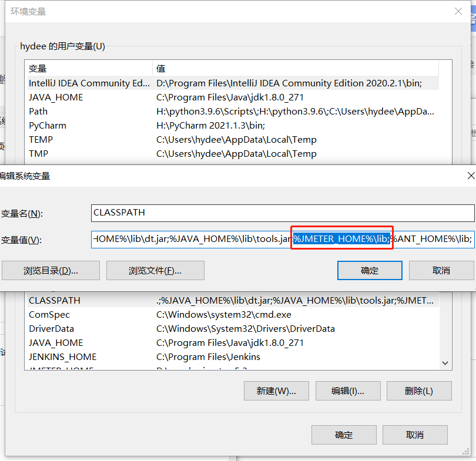This screenshot has width=476, height=461.
Task: Select the PyCharm user variable
Action: pyautogui.click(x=233, y=126)
